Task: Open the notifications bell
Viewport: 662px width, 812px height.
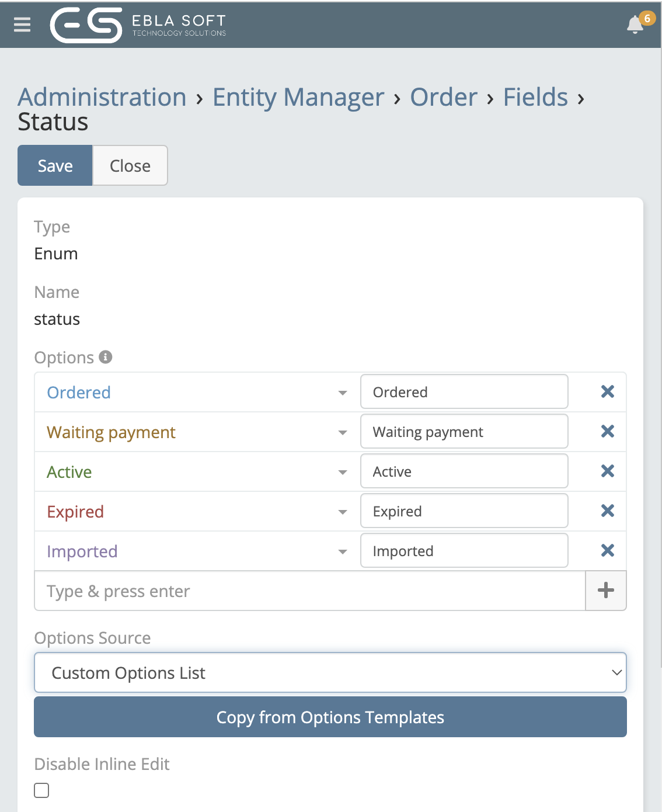Action: pos(635,25)
